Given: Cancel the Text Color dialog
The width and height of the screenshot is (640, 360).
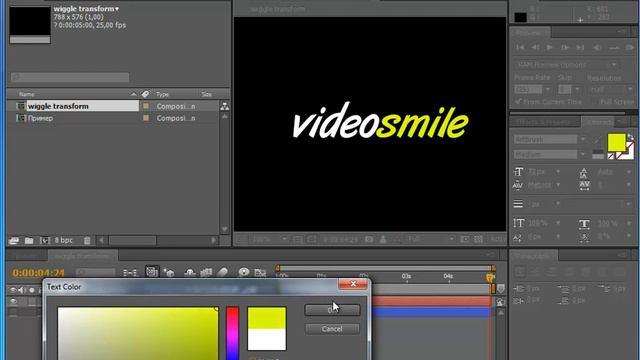Looking at the screenshot, I should coord(332,329).
